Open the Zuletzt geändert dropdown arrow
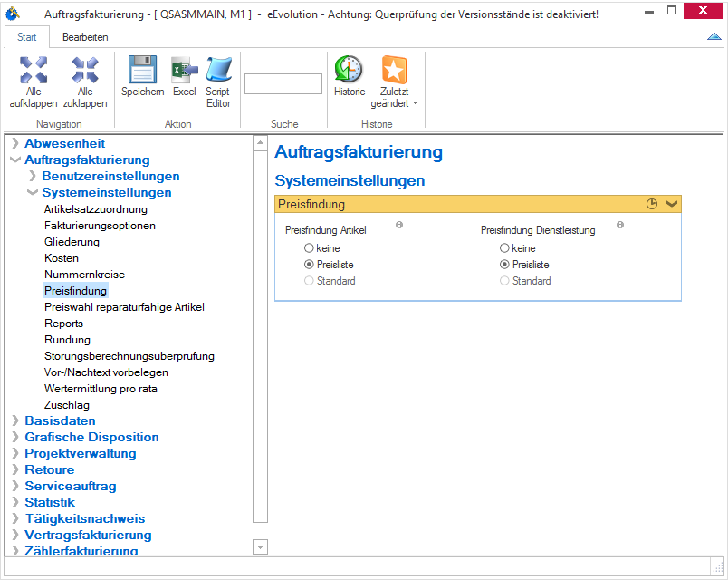The width and height of the screenshot is (728, 580). (415, 103)
